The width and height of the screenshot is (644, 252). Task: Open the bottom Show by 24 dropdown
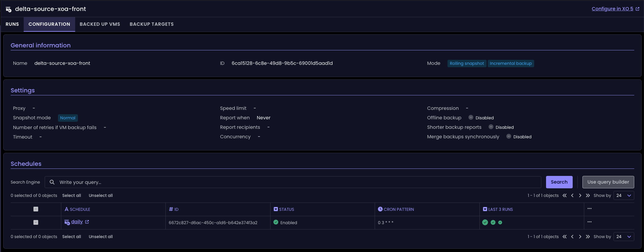[624, 237]
